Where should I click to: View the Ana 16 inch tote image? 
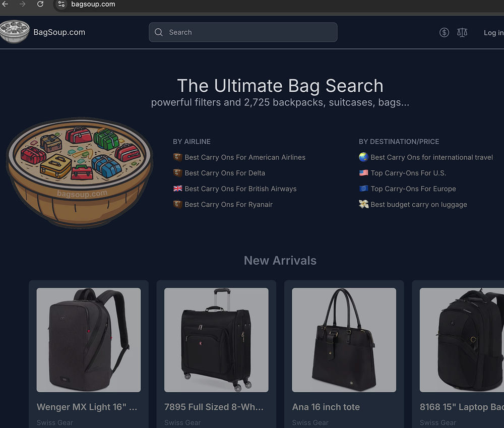tap(344, 340)
